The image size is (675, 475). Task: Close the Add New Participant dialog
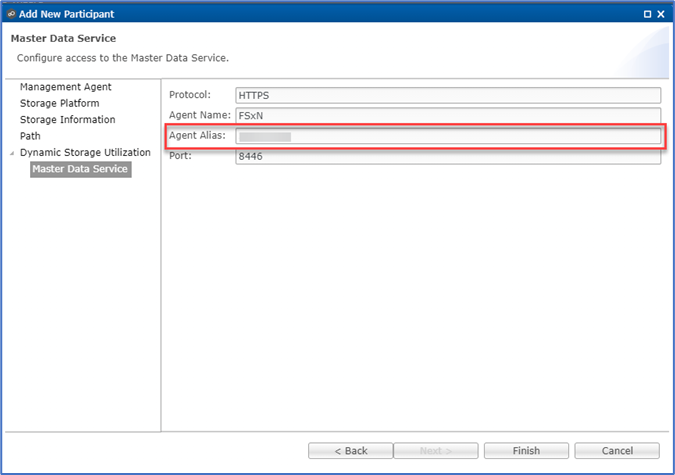pos(661,14)
